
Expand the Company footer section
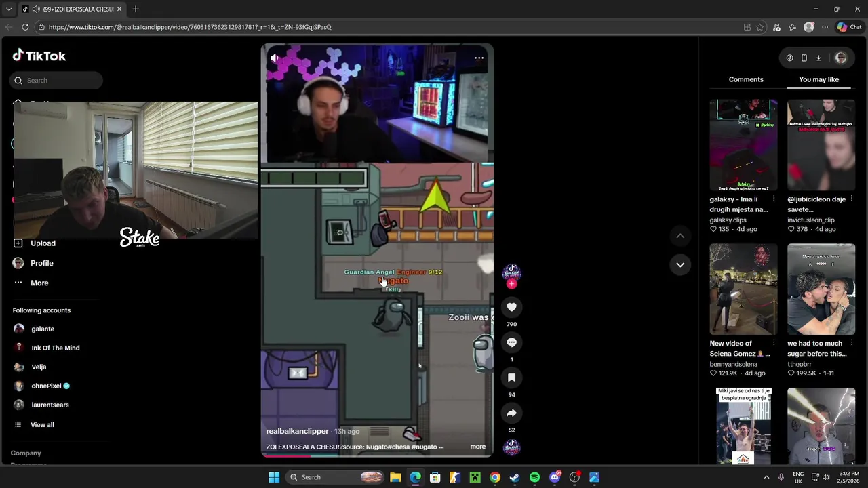click(26, 453)
